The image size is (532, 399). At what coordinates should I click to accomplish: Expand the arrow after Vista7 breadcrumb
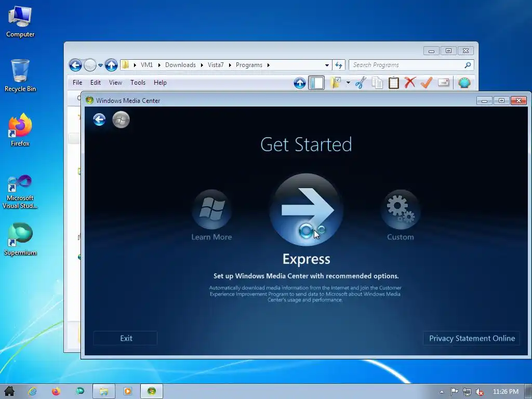tap(230, 65)
